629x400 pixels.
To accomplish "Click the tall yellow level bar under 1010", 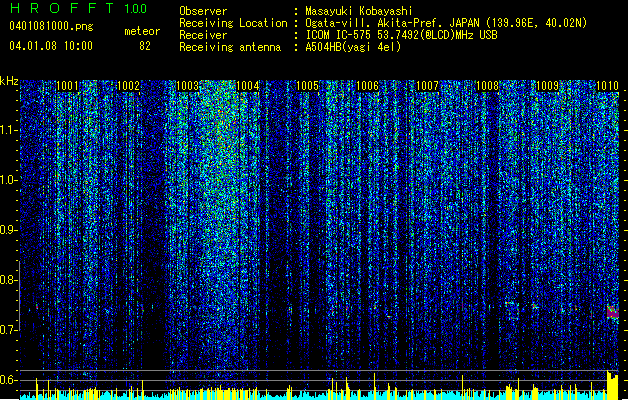I will [x=613, y=385].
